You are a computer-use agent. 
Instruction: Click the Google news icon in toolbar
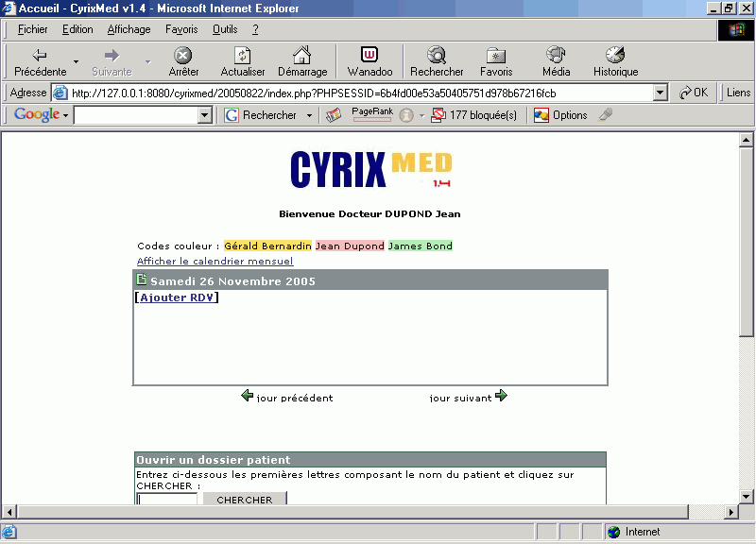334,115
